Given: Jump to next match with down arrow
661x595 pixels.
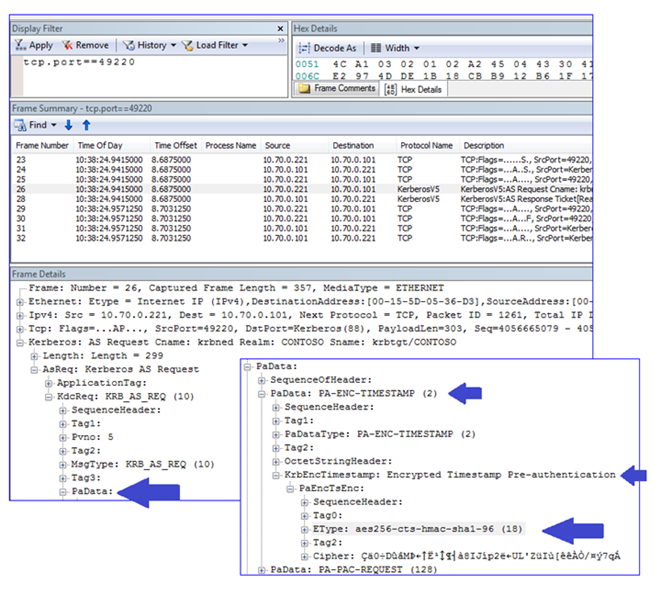Looking at the screenshot, I should click(x=69, y=125).
